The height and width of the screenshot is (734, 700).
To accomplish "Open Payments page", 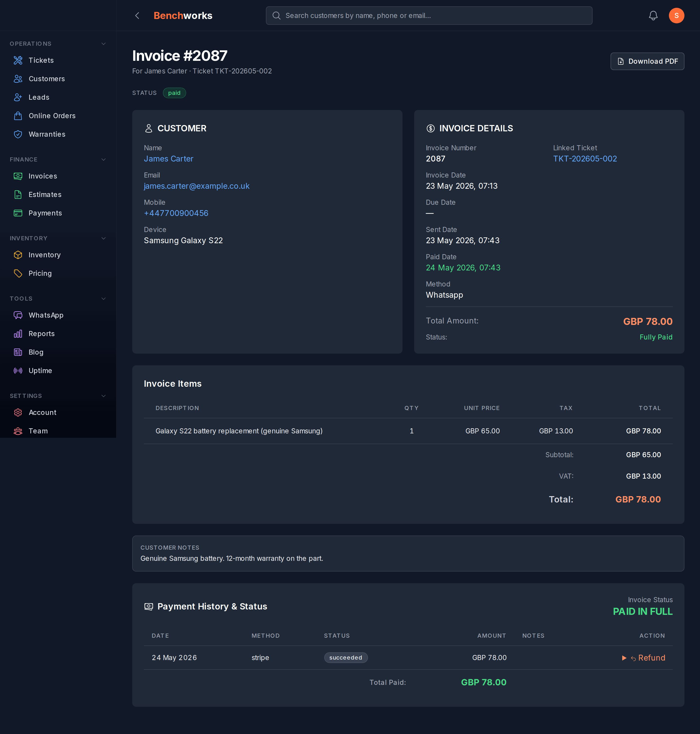I will click(58, 213).
